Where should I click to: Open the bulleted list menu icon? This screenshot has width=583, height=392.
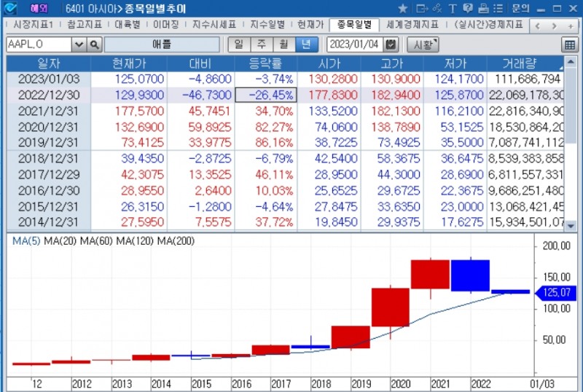click(498, 8)
